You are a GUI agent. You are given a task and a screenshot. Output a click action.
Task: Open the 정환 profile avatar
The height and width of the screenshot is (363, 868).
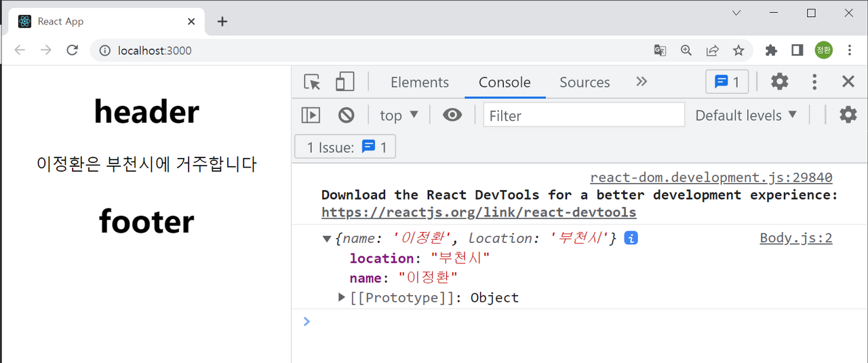pos(824,50)
